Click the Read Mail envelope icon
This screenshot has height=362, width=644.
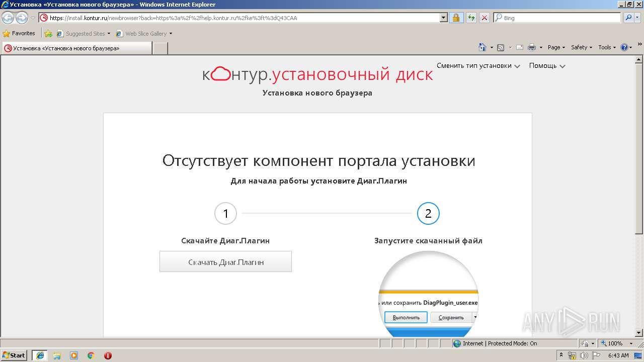pyautogui.click(x=519, y=47)
